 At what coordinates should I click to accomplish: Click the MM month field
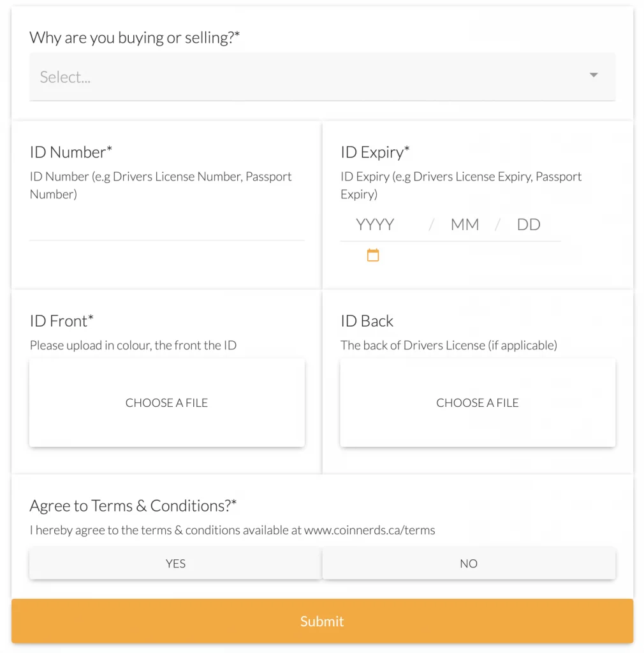pos(464,224)
